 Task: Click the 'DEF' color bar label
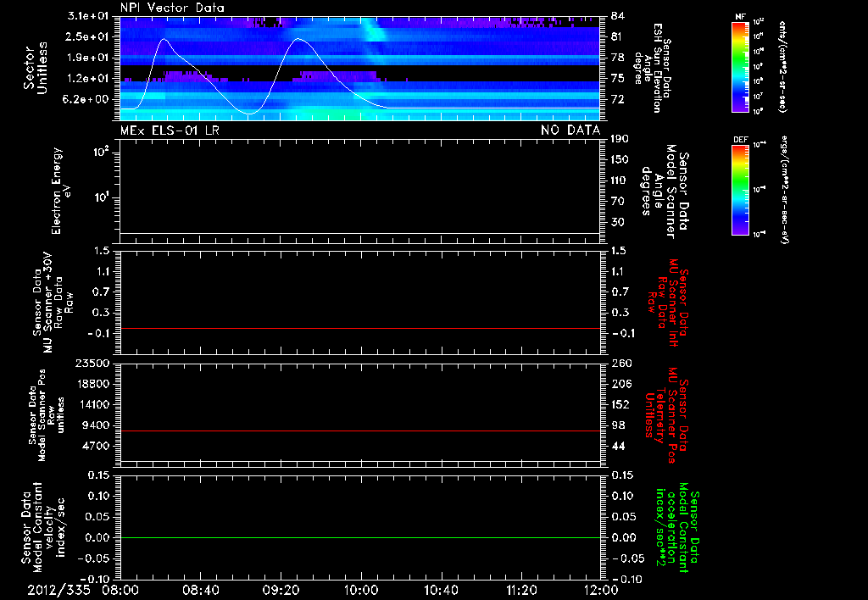pos(740,140)
